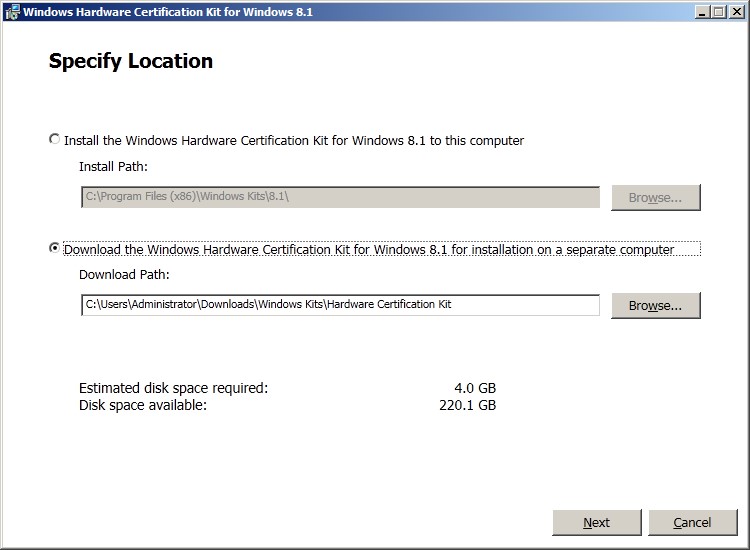Minimize the setup window
Image resolution: width=750 pixels, height=550 pixels.
click(702, 12)
